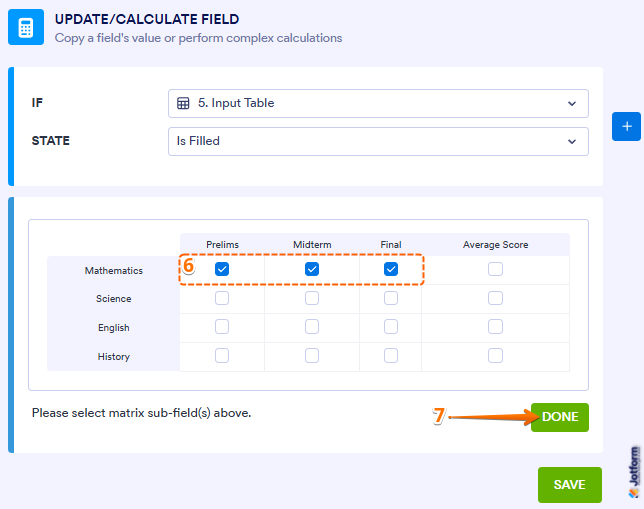Click the Average Score column header

495,245
